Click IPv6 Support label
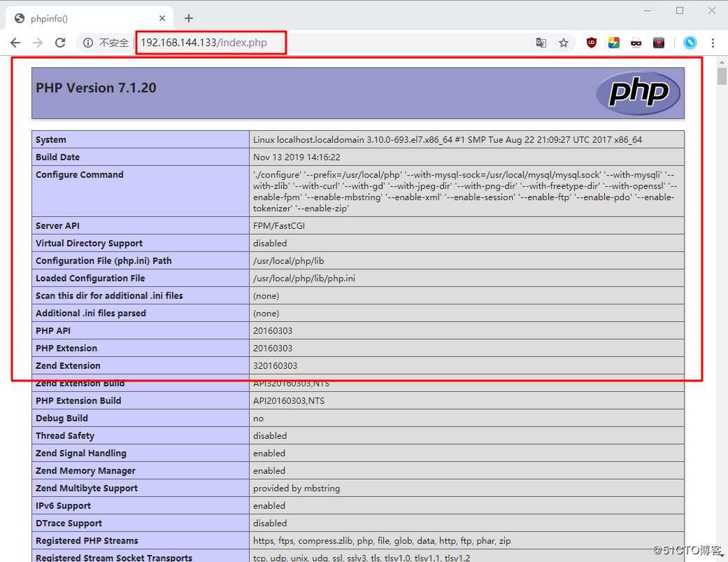Image resolution: width=728 pixels, height=562 pixels. click(63, 506)
